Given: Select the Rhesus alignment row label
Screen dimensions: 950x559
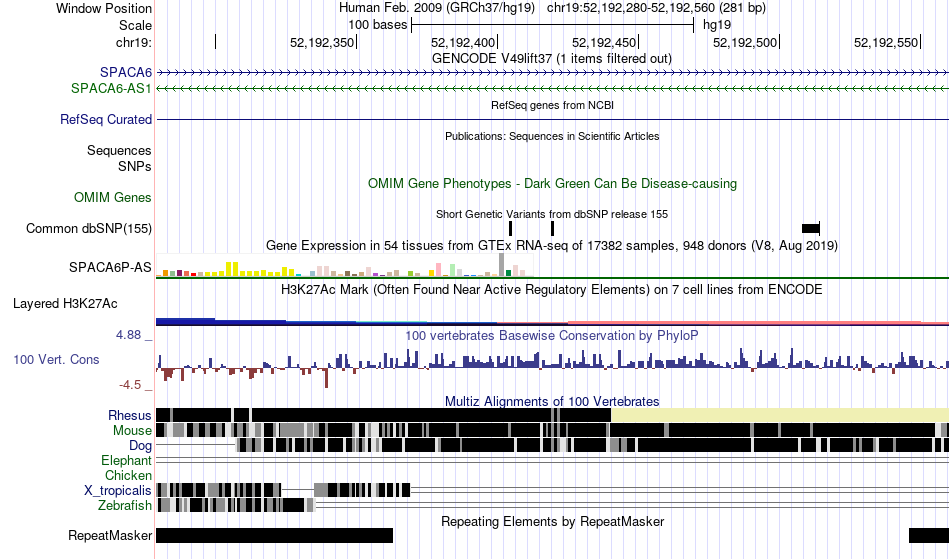Looking at the screenshot, I should point(130,415).
